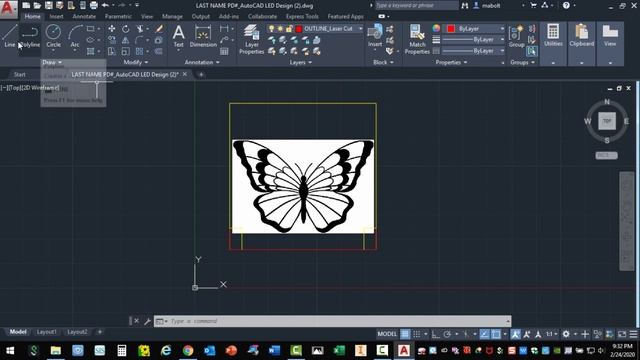The image size is (640, 360).
Task: Expand the Modify panel
Action: pos(136,62)
